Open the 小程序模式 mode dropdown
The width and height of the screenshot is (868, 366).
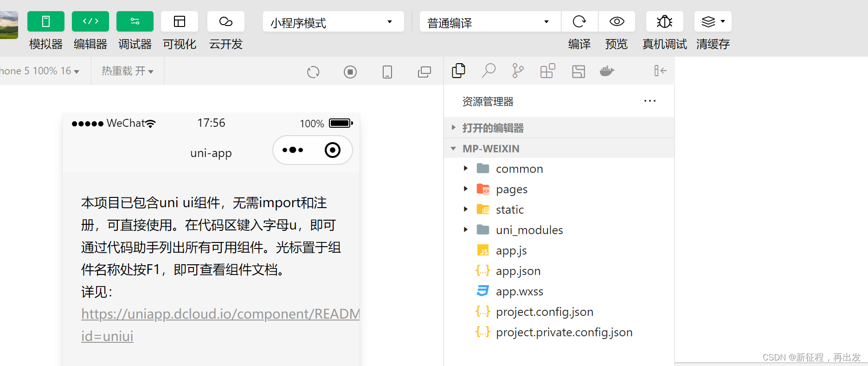click(x=333, y=22)
